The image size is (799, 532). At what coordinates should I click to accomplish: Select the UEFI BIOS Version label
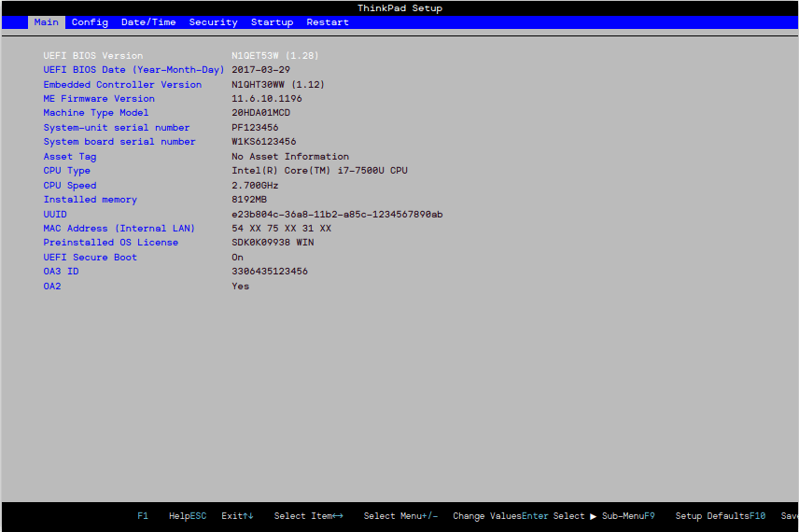coord(92,56)
